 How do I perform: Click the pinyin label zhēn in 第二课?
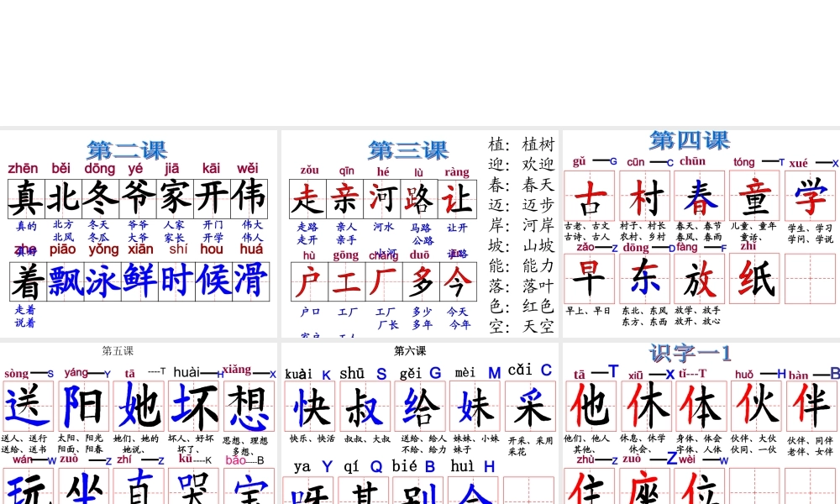(23, 168)
